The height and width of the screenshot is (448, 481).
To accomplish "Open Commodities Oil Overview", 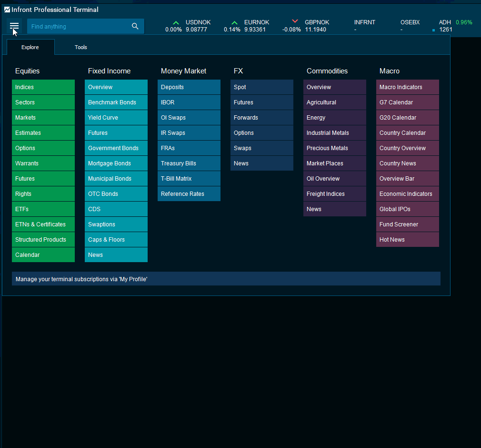I will pos(335,179).
